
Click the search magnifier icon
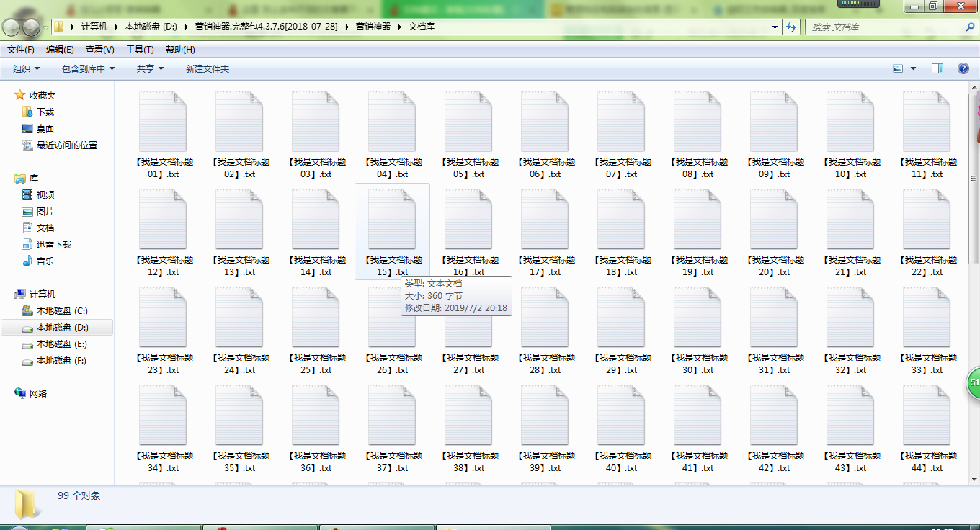pos(970,27)
